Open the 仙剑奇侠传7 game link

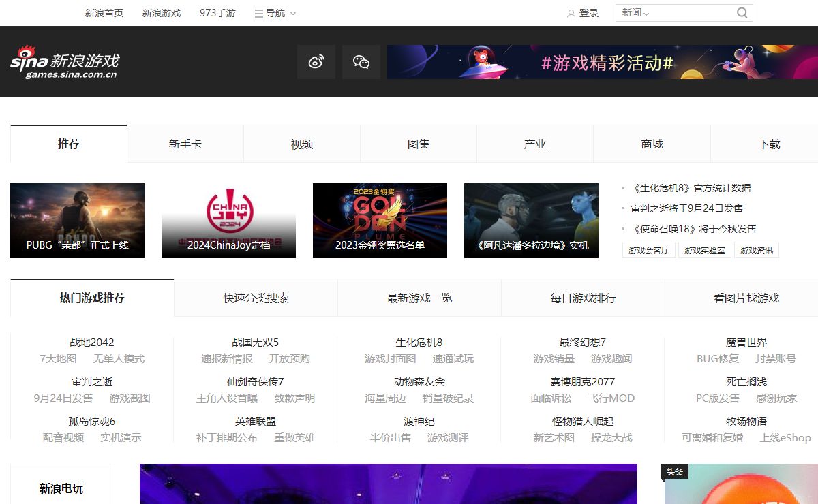click(x=256, y=381)
